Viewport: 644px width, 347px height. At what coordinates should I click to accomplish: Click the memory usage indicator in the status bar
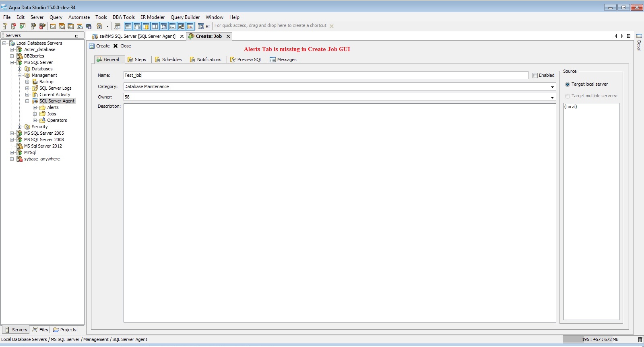pyautogui.click(x=599, y=340)
